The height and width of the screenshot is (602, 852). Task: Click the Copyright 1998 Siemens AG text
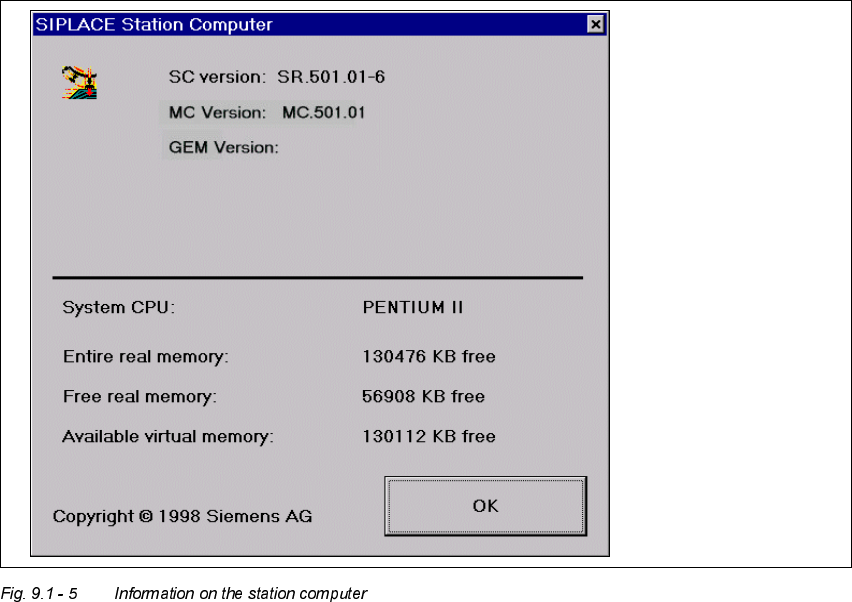183,516
